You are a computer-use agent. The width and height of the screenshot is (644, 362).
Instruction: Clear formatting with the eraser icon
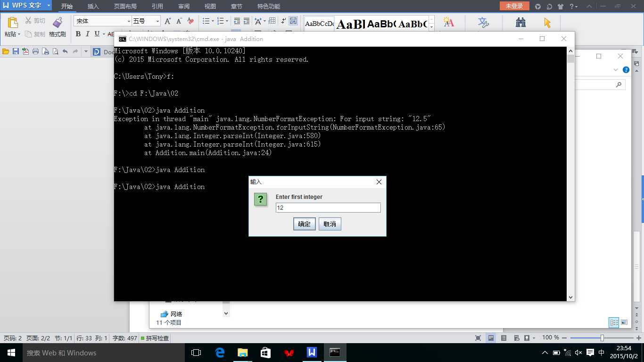coord(190,21)
